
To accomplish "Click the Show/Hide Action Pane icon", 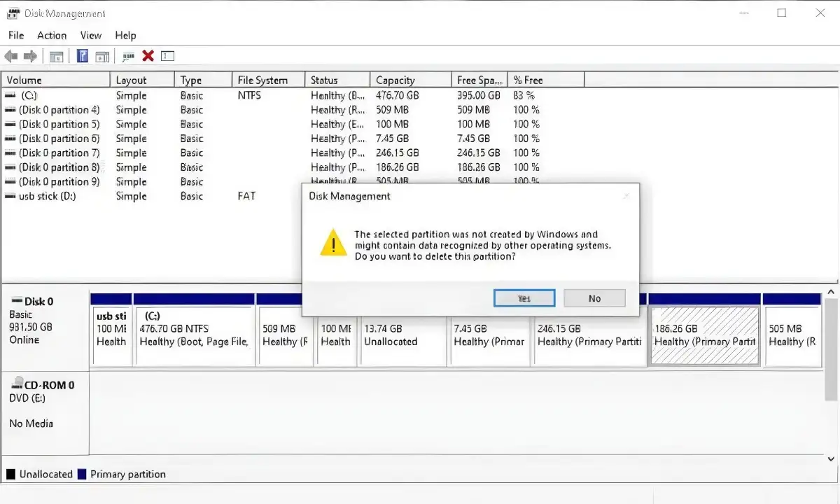I will tap(102, 56).
